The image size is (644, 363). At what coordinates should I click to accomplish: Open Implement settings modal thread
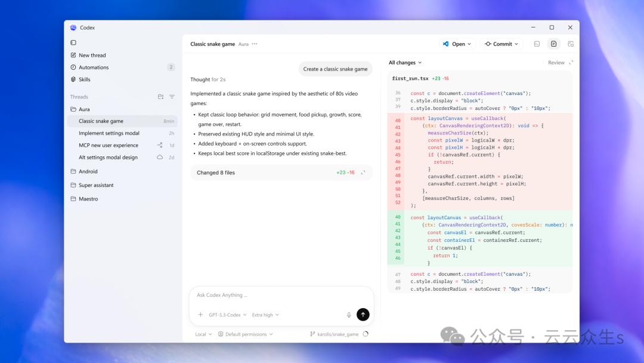[122, 133]
